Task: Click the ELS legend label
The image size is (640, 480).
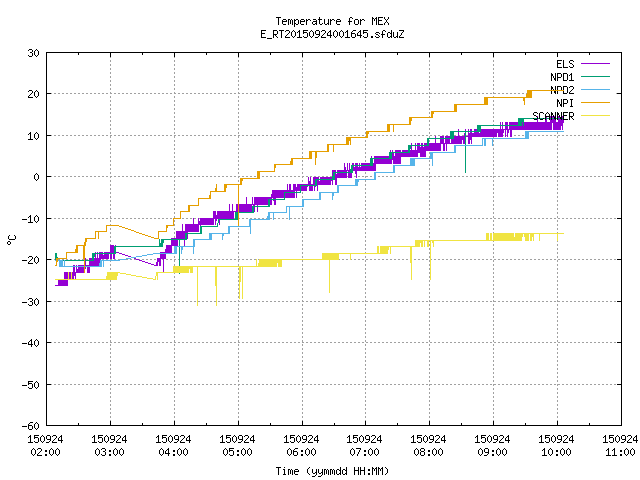Action: tap(565, 64)
